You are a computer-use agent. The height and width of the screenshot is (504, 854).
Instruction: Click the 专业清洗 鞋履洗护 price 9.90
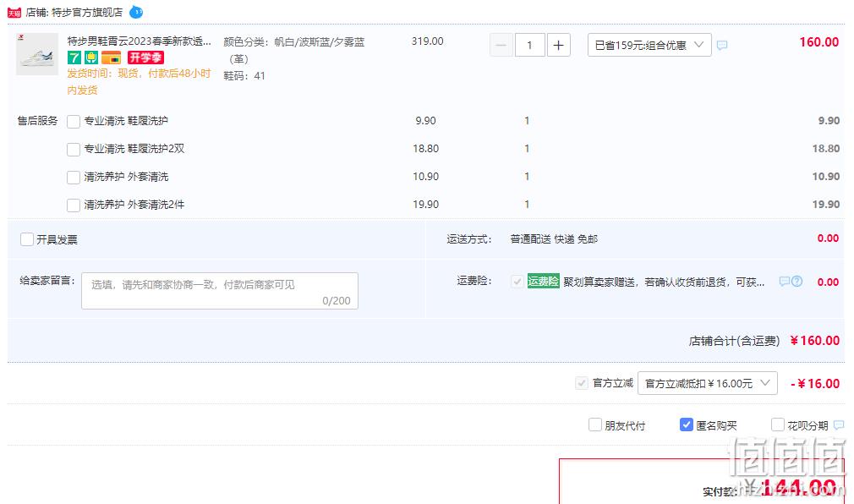click(x=425, y=121)
